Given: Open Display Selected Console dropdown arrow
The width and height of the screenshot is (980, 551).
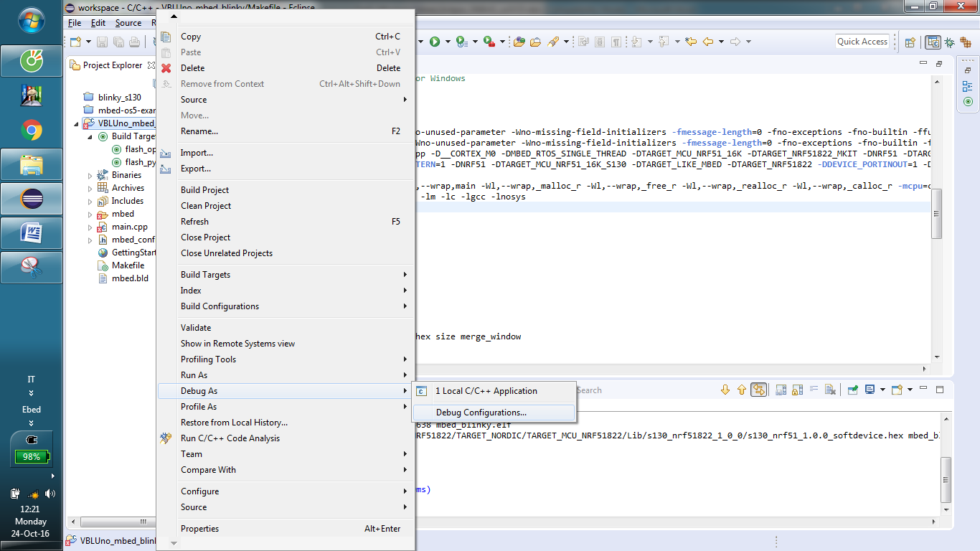Looking at the screenshot, I should coord(882,390).
